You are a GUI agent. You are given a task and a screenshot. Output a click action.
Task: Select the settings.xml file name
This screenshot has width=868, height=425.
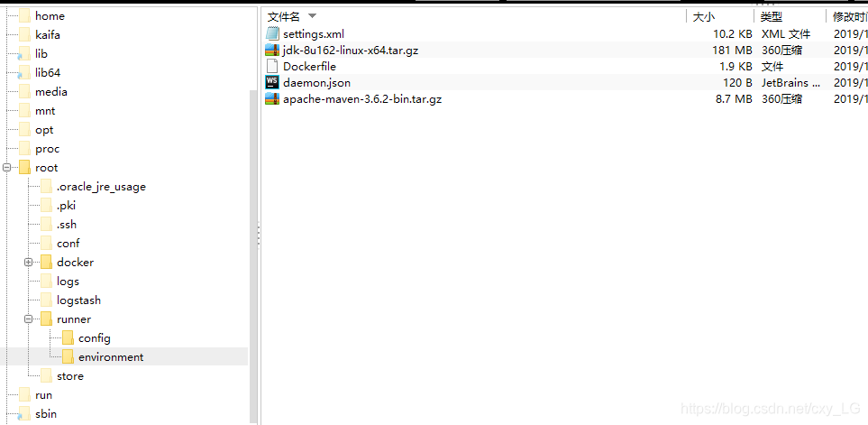[x=314, y=33]
